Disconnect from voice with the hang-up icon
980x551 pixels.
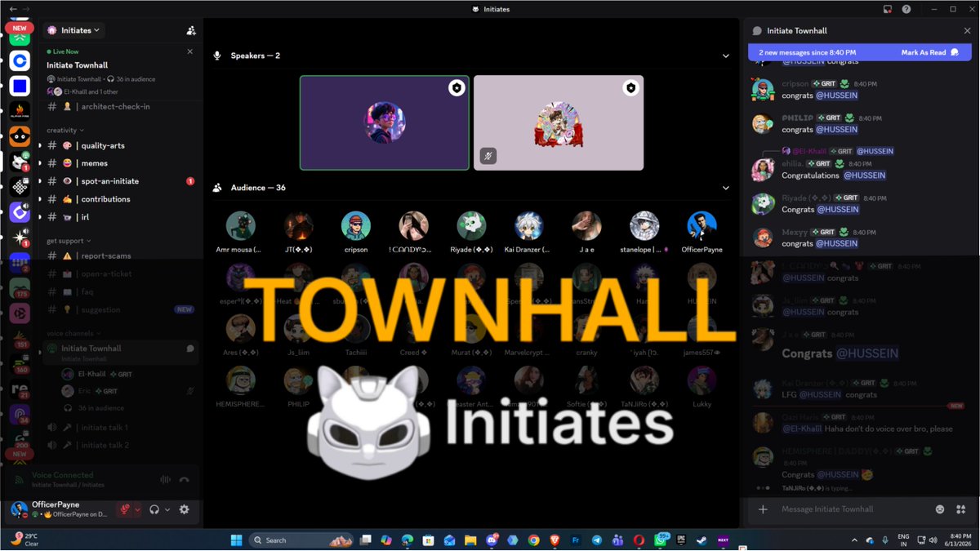coord(185,480)
